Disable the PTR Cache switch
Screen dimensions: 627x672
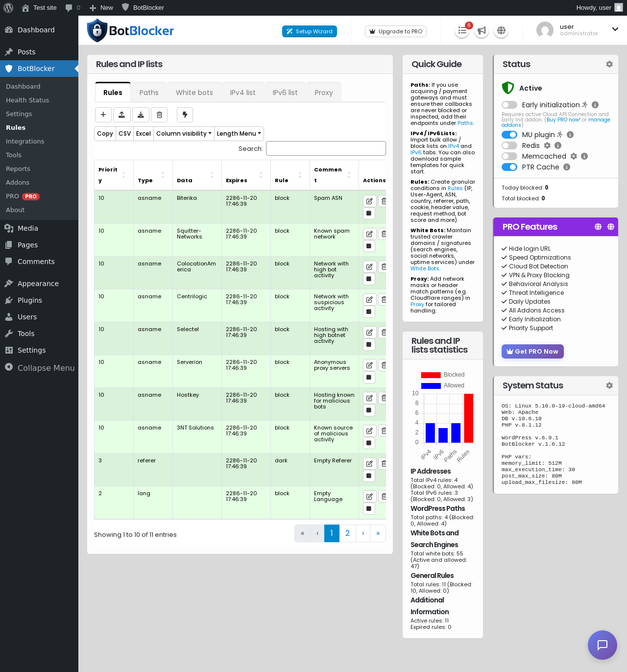pos(509,167)
